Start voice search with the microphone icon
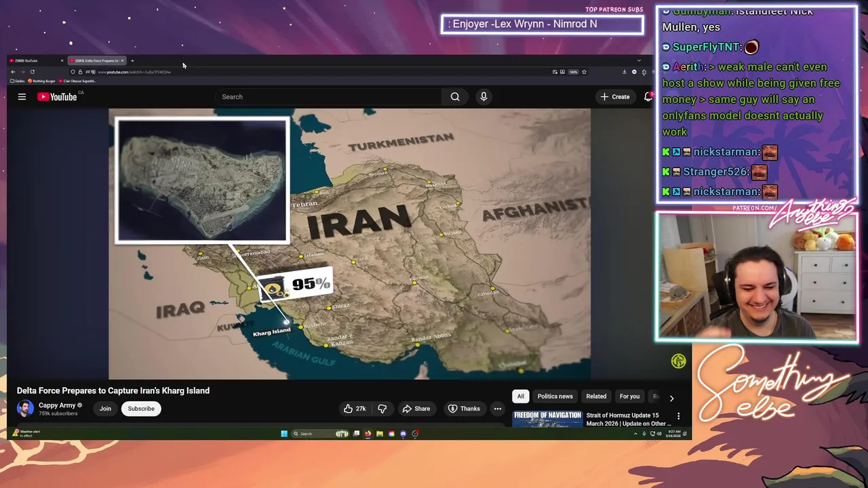868x488 pixels. pos(484,97)
